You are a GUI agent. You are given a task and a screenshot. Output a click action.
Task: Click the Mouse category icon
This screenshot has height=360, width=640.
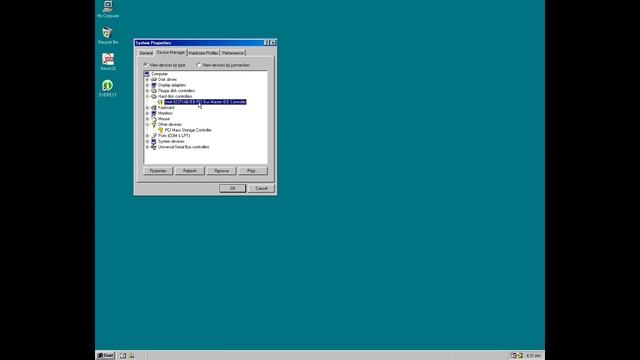pyautogui.click(x=153, y=119)
